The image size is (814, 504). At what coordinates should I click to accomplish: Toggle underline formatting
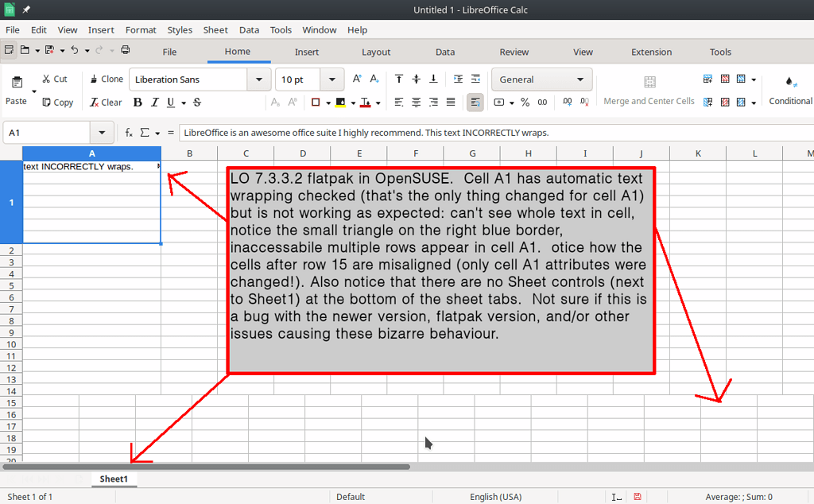click(171, 103)
